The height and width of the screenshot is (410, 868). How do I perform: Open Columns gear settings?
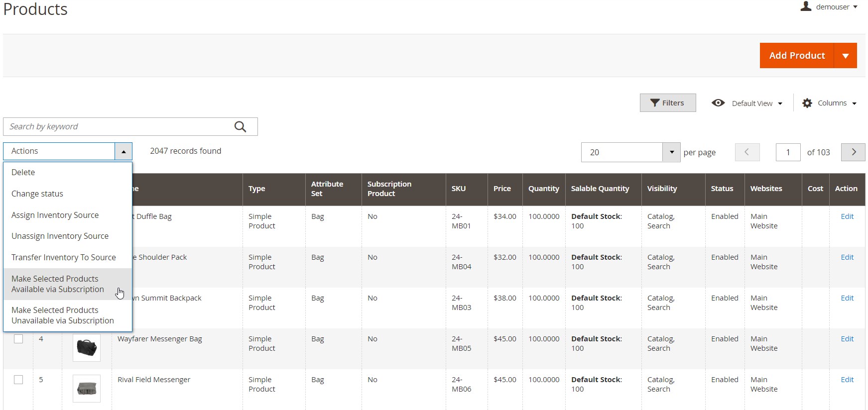(x=807, y=103)
